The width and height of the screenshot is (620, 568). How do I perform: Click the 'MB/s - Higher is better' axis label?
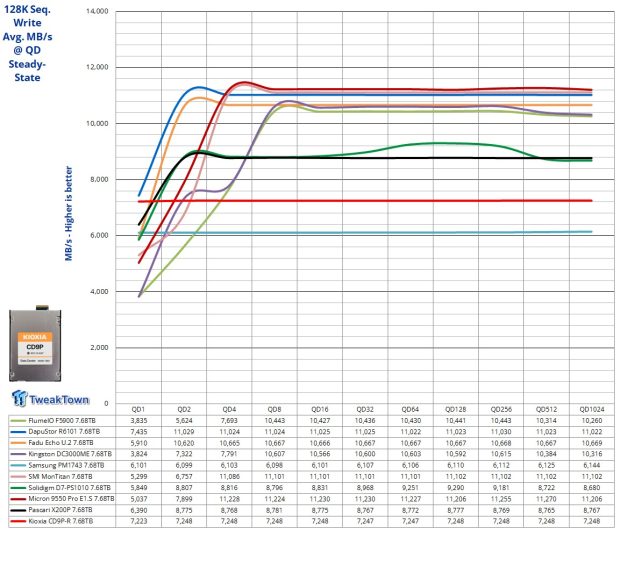tap(69, 214)
